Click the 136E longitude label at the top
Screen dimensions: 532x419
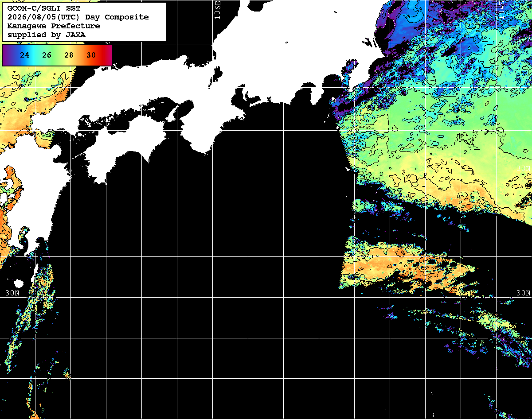217,9
